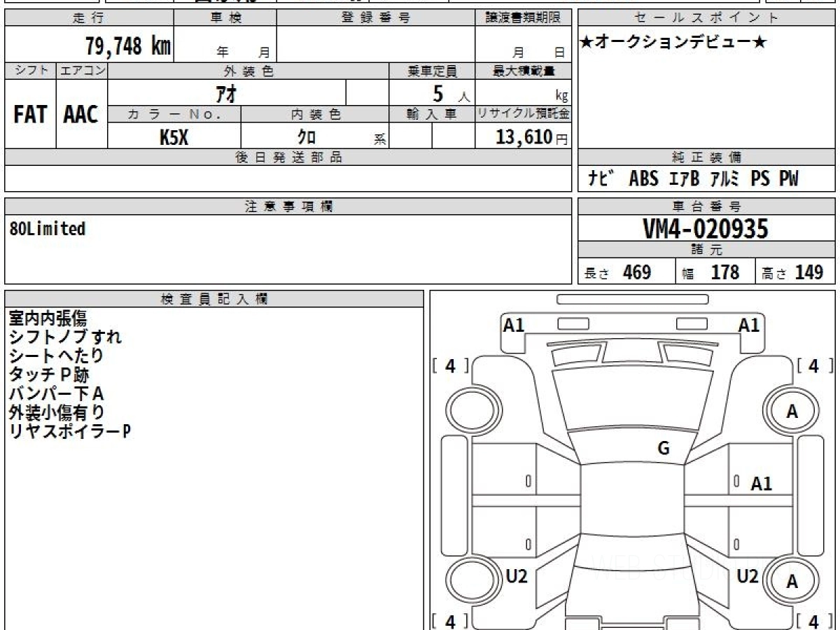840x630 pixels.
Task: Select the 13,610円 recycle deposit amount
Action: tap(532, 137)
